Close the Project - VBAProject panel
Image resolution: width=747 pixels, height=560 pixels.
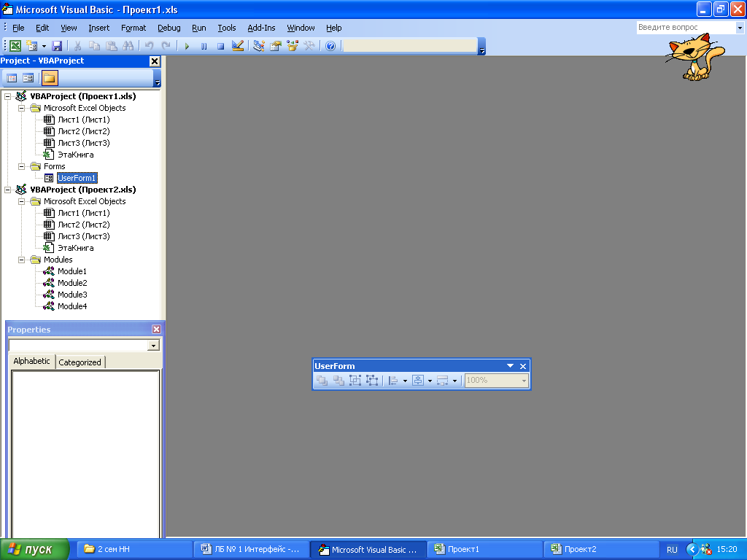coord(155,61)
